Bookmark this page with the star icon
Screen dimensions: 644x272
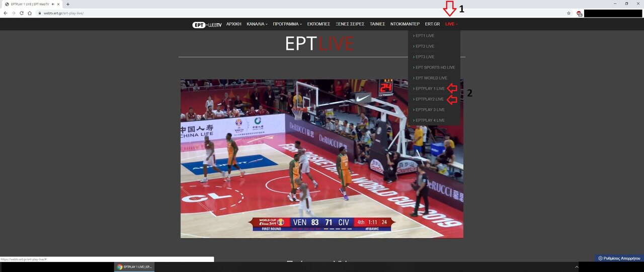pos(569,13)
